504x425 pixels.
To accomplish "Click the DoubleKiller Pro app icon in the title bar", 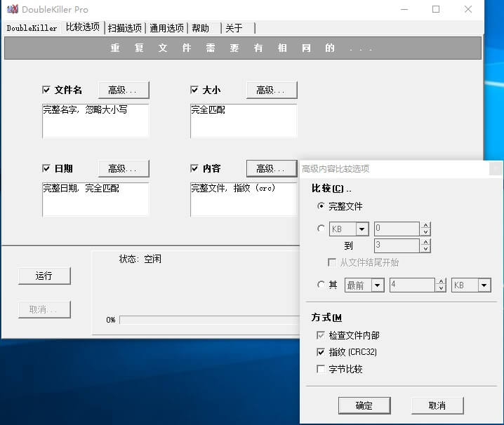I will [x=13, y=9].
